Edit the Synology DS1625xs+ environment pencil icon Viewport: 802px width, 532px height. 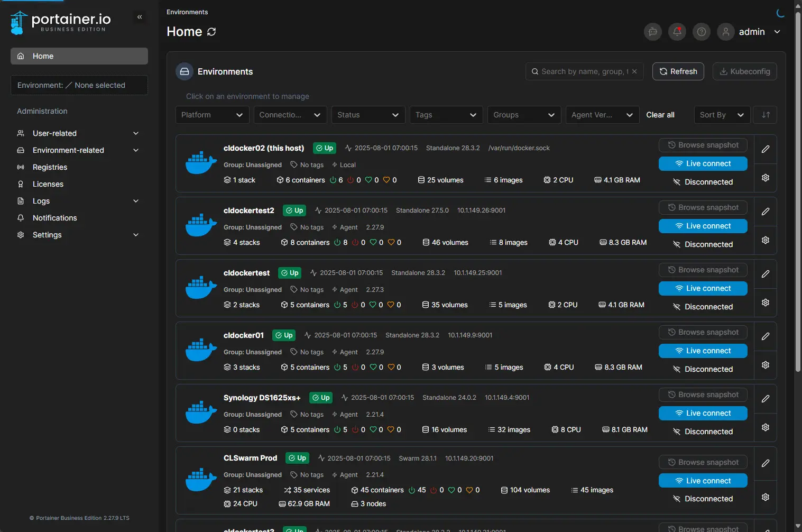pos(766,399)
